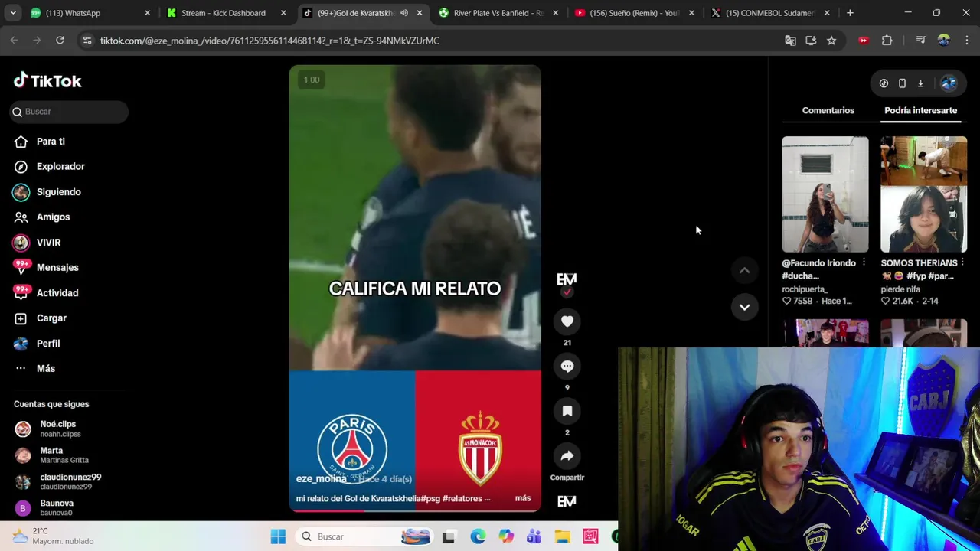Open Microsoft Edge from taskbar
The width and height of the screenshot is (980, 551).
pos(478,536)
